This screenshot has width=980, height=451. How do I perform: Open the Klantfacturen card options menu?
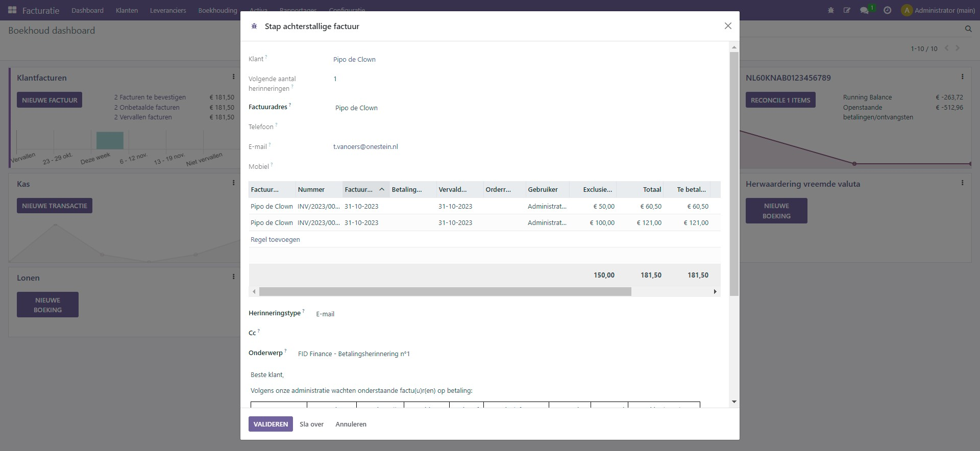pos(234,77)
